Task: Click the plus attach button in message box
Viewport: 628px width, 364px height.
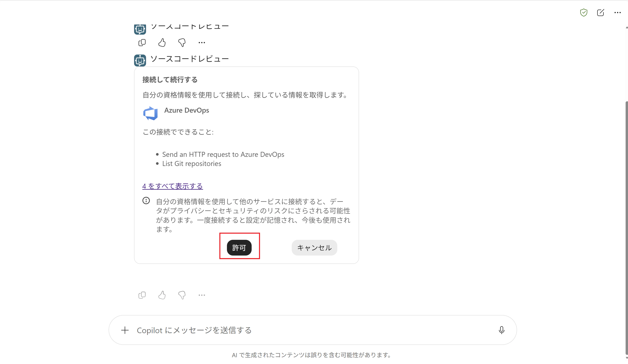Action: tap(125, 330)
